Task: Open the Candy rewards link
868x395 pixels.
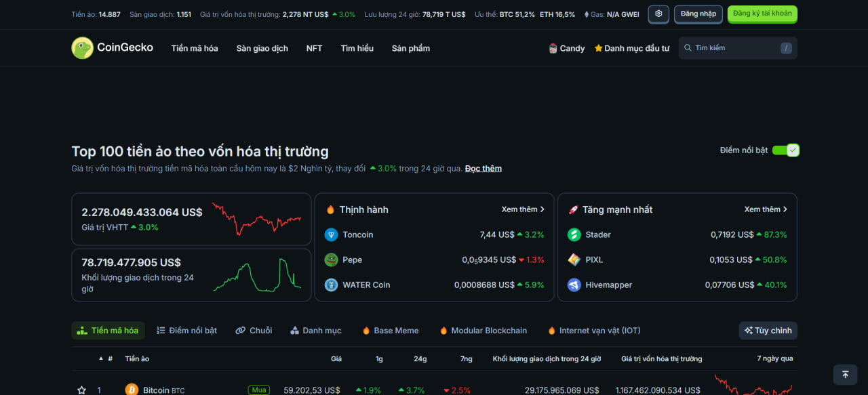Action: (567, 48)
